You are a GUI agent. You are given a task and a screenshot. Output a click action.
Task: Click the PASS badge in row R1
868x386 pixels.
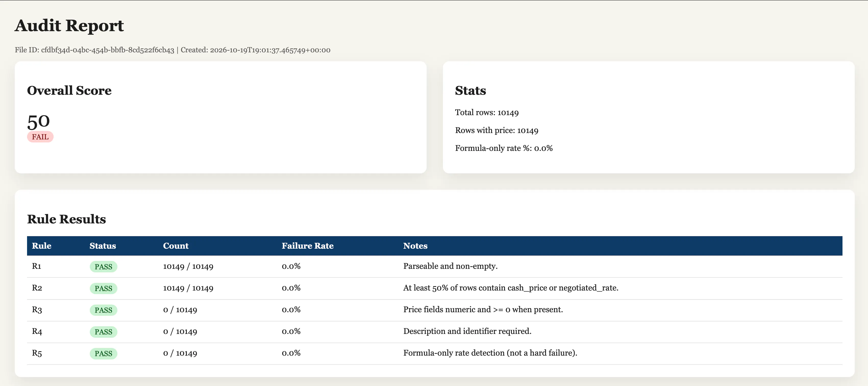103,267
